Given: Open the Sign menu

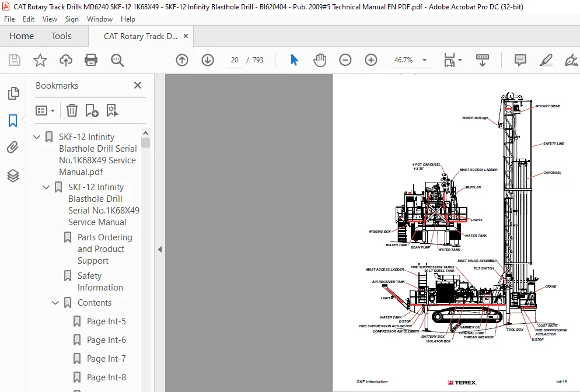Looking at the screenshot, I should (72, 19).
